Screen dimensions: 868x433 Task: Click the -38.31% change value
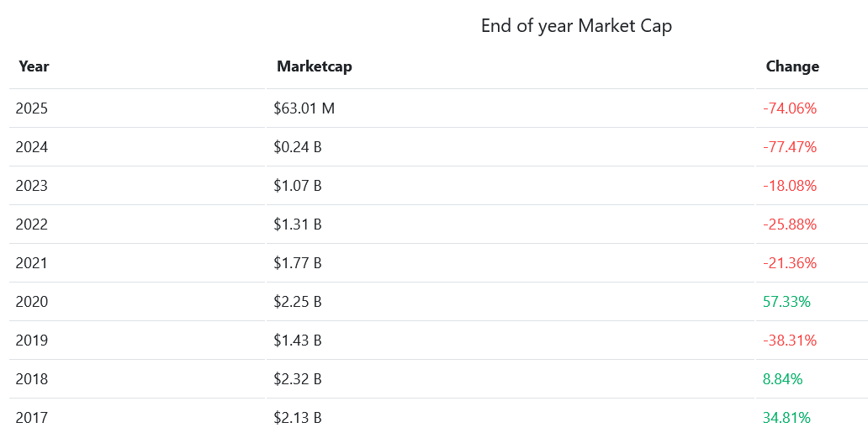(x=790, y=341)
